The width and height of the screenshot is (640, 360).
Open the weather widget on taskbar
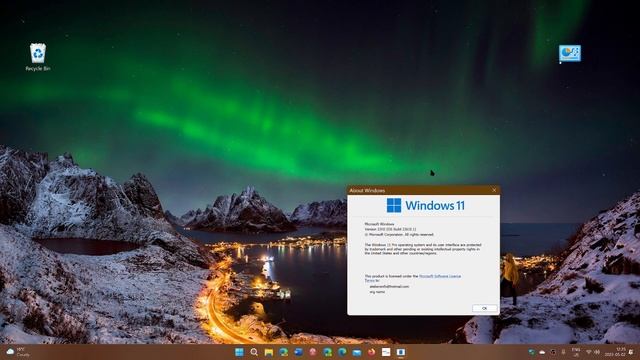18,352
